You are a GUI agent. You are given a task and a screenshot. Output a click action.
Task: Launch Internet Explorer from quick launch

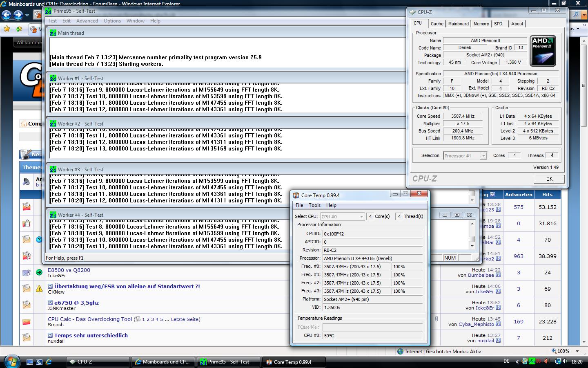[49, 362]
